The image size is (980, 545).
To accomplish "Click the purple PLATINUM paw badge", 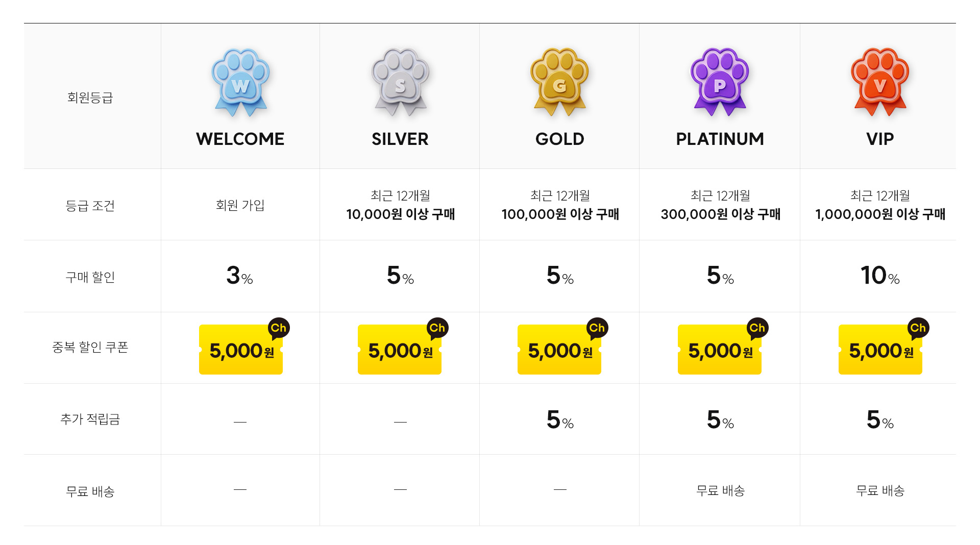I will (x=720, y=82).
